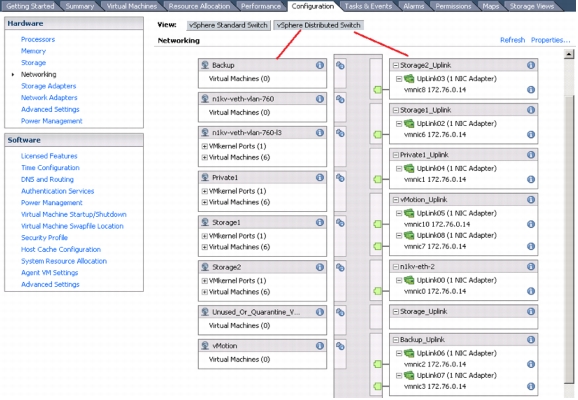The height and width of the screenshot is (400, 578).
Task: Open info icon for Storage_Uplink
Action: click(531, 312)
